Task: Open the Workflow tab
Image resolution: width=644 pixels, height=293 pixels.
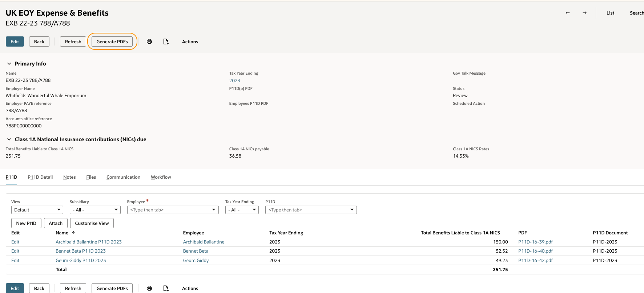Action: coord(161,177)
